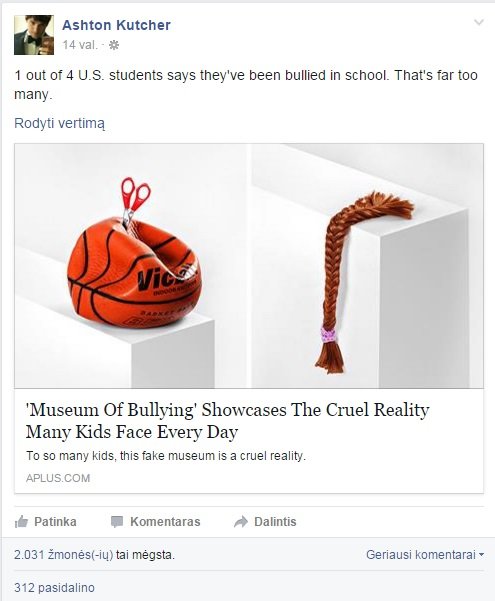Open the cut braid image
This screenshot has width=495, height=601.
point(367,266)
